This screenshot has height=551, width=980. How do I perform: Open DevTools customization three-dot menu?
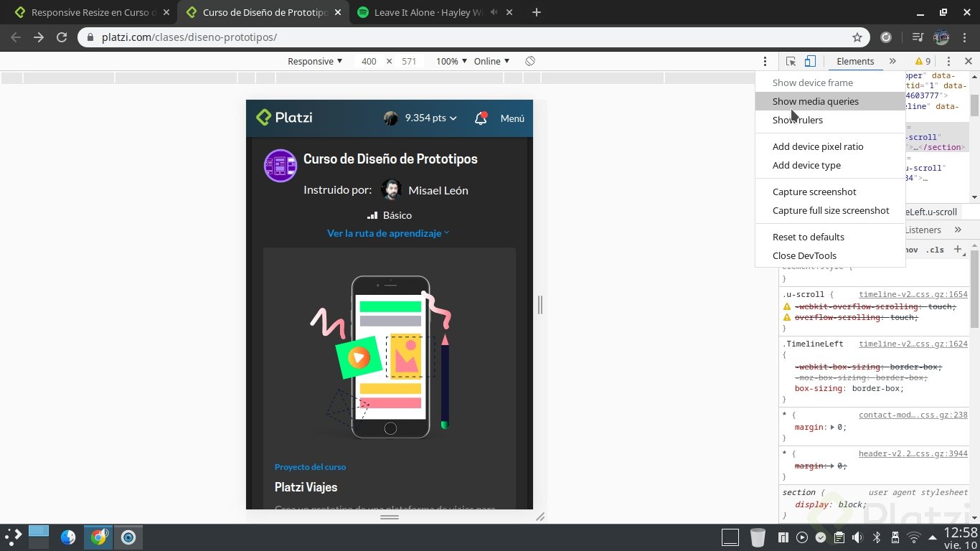pos(948,61)
